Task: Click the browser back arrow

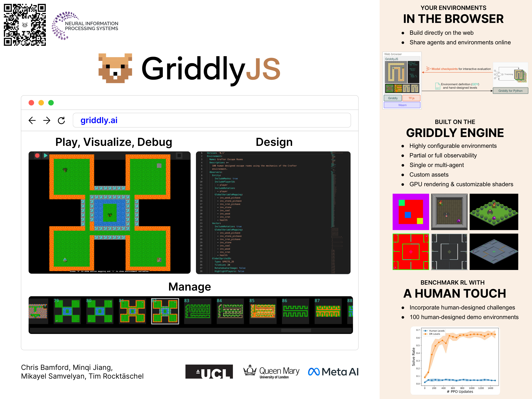Action: 32,120
